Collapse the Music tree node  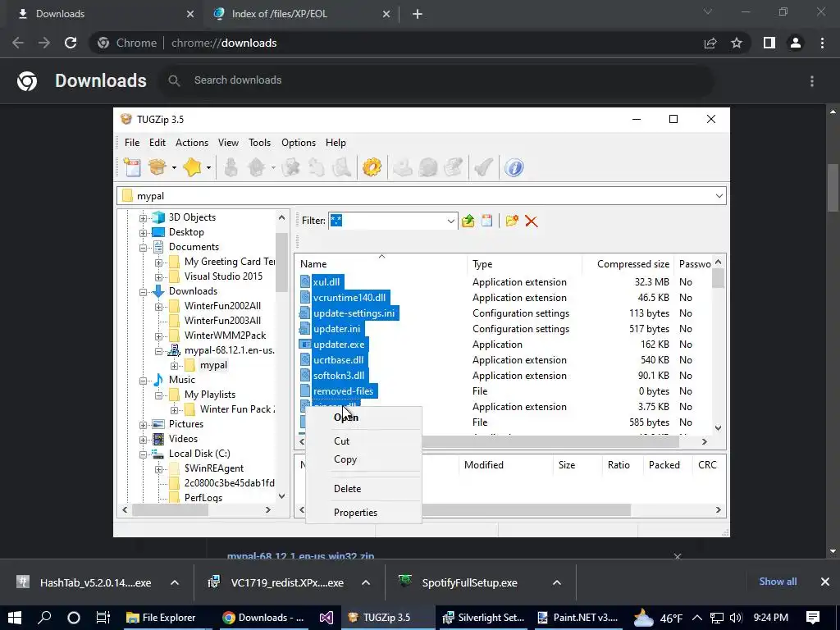click(143, 381)
